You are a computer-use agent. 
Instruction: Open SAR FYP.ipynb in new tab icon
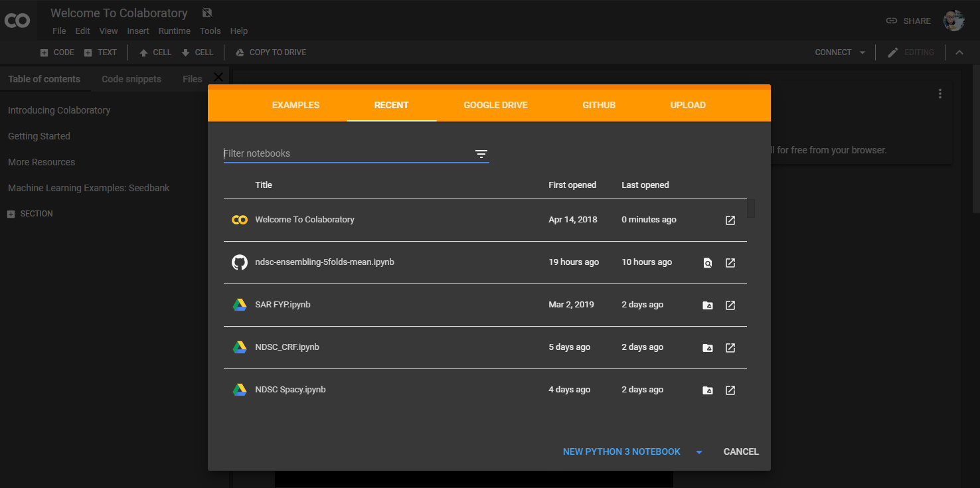[730, 305]
